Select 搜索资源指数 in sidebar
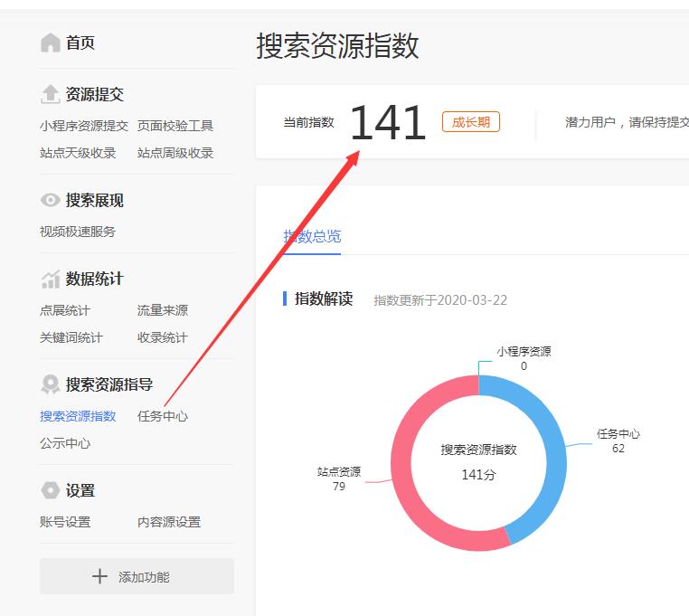Screen dimensions: 689x616 click(78, 416)
